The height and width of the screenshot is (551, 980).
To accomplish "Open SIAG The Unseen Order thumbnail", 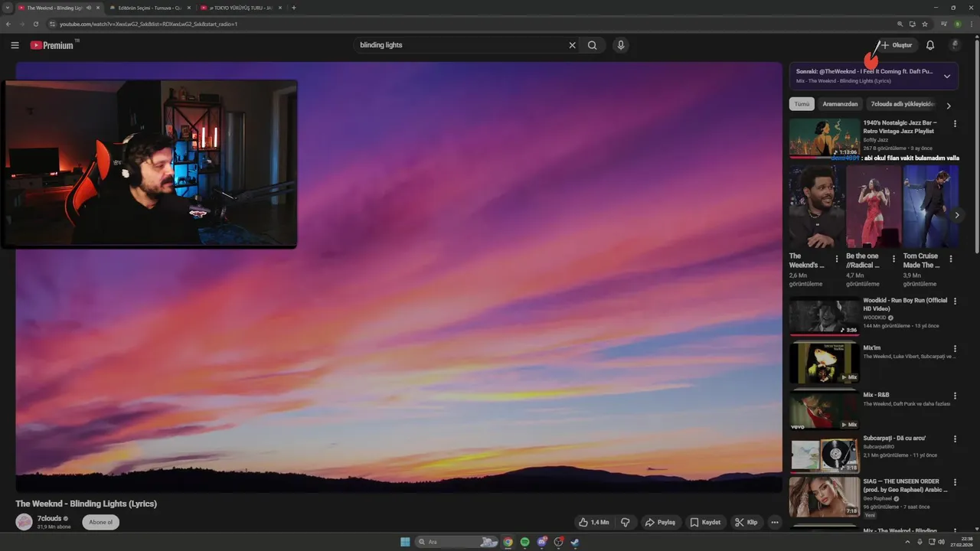I will point(825,497).
